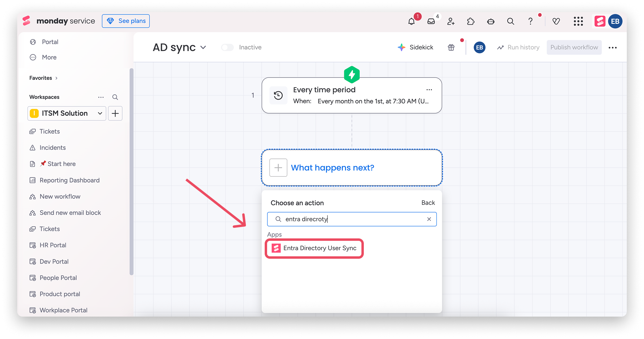Screen dimensions: 644x339
Task: Open the apps puzzle-piece icon
Action: 471,21
